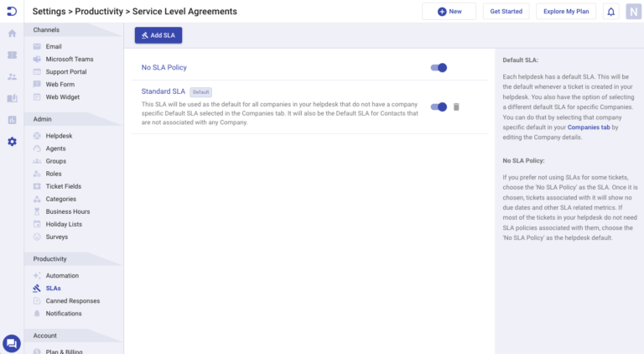Screen dimensions: 644x354
Task: Open the knowledge base book icon
Action: [12, 98]
